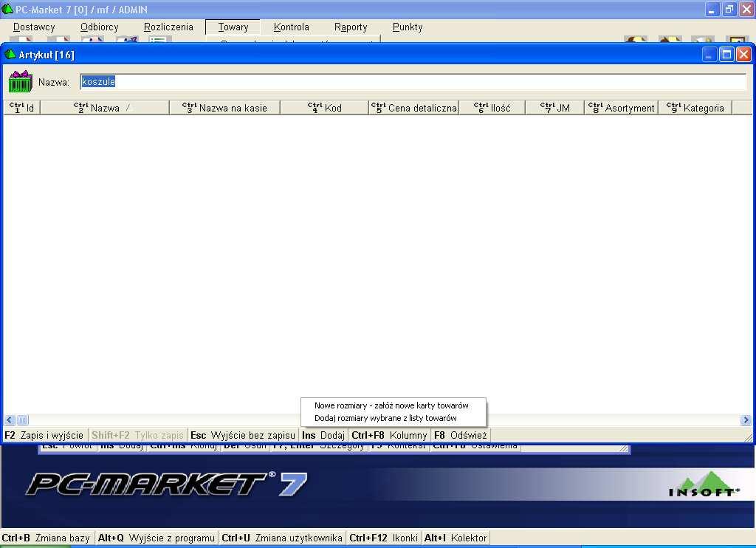Click Esc Wyjście bez zapisu button

pos(242,435)
